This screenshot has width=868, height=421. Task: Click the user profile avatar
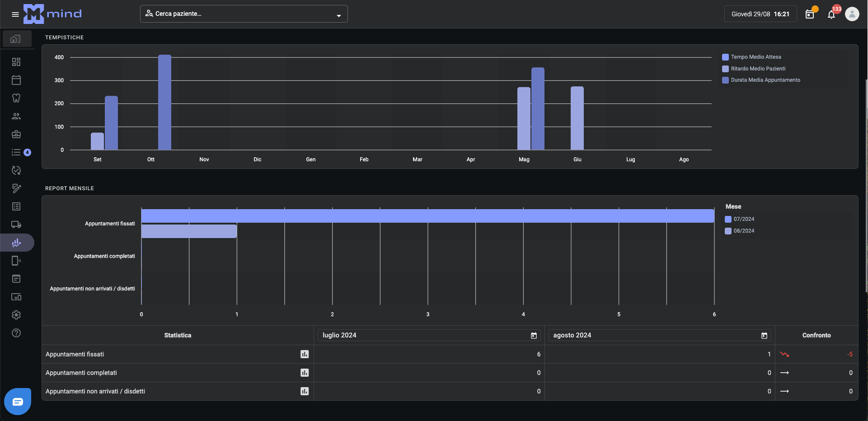(852, 14)
